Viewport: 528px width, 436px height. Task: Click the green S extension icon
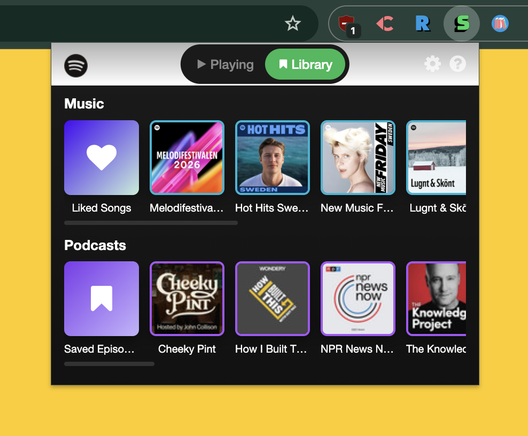click(x=462, y=23)
